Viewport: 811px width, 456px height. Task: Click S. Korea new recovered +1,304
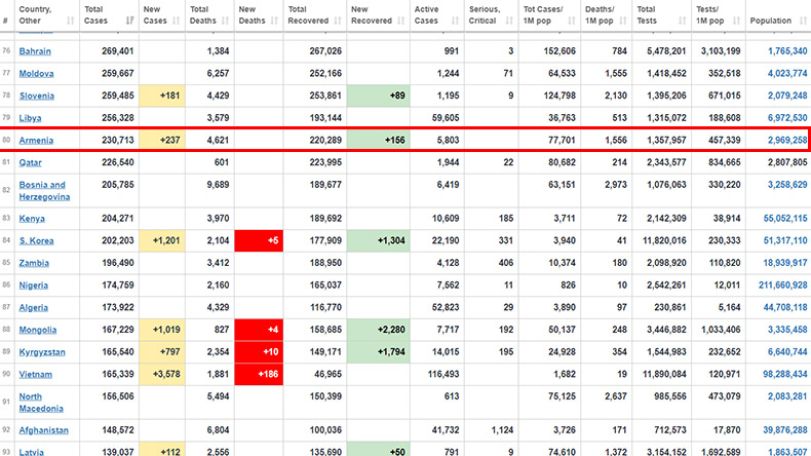pos(378,241)
